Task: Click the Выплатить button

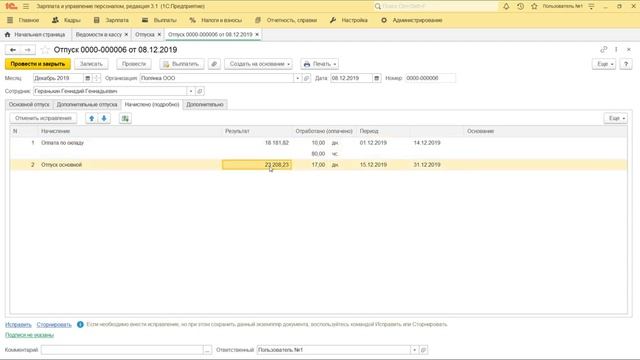Action: point(181,64)
